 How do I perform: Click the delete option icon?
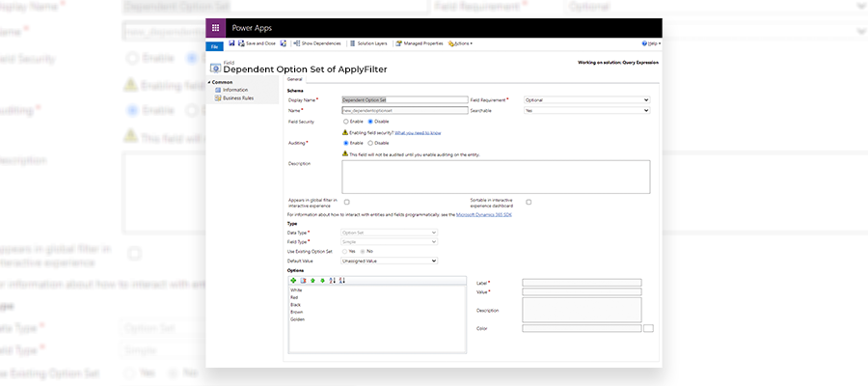pyautogui.click(x=303, y=281)
